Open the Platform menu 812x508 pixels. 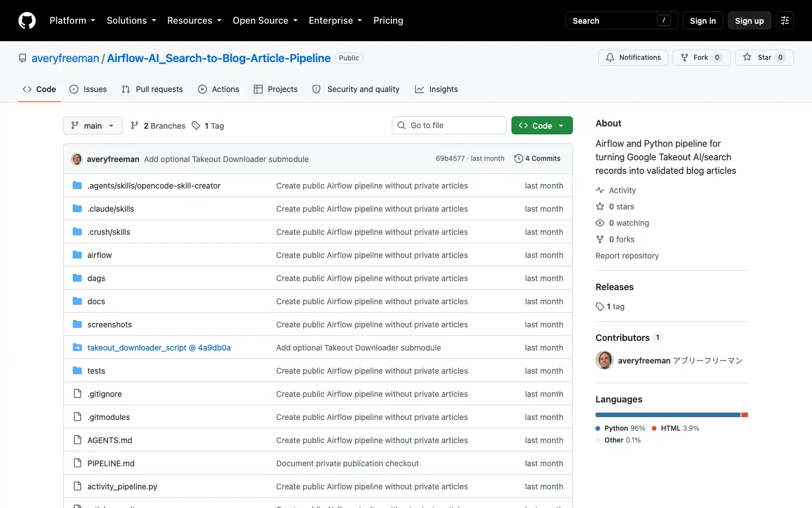[x=72, y=20]
